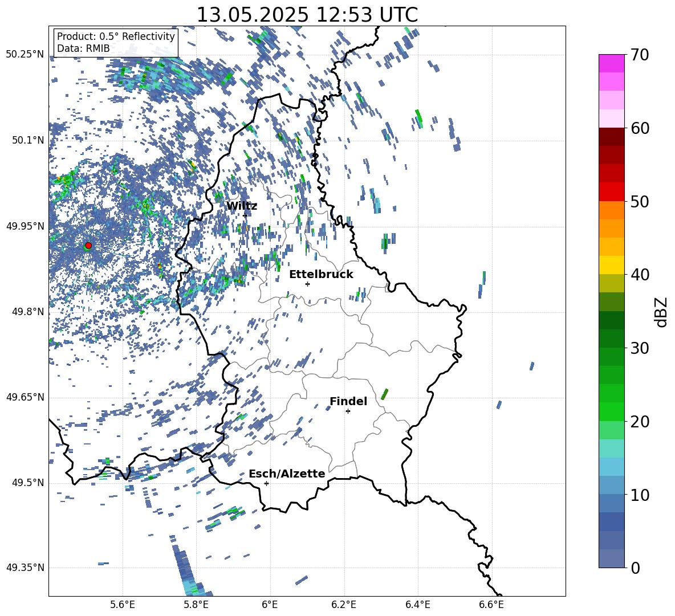This screenshot has width=675, height=616.
Task: Click the 30 value on colorbar
Action: pos(640,348)
